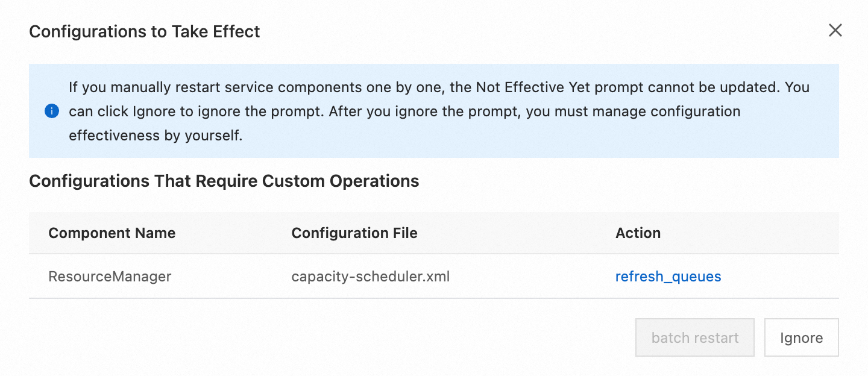Click the capacity-scheduler.xml file name

click(371, 277)
